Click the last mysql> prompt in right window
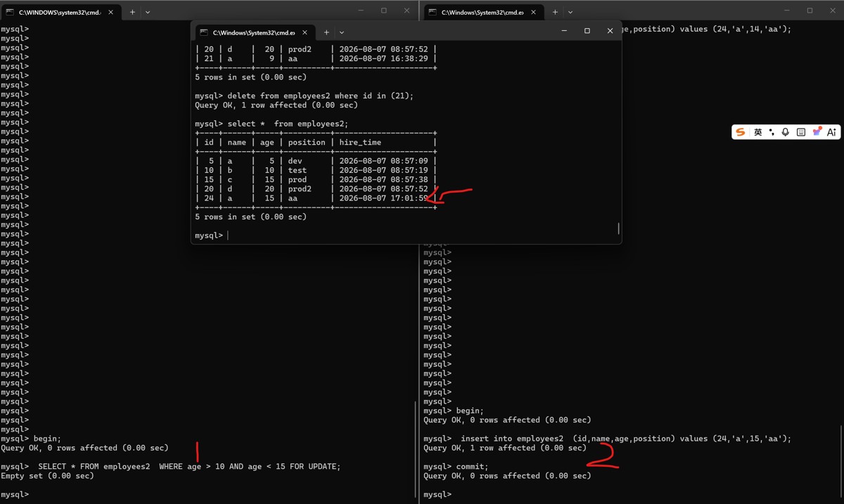 (437, 495)
